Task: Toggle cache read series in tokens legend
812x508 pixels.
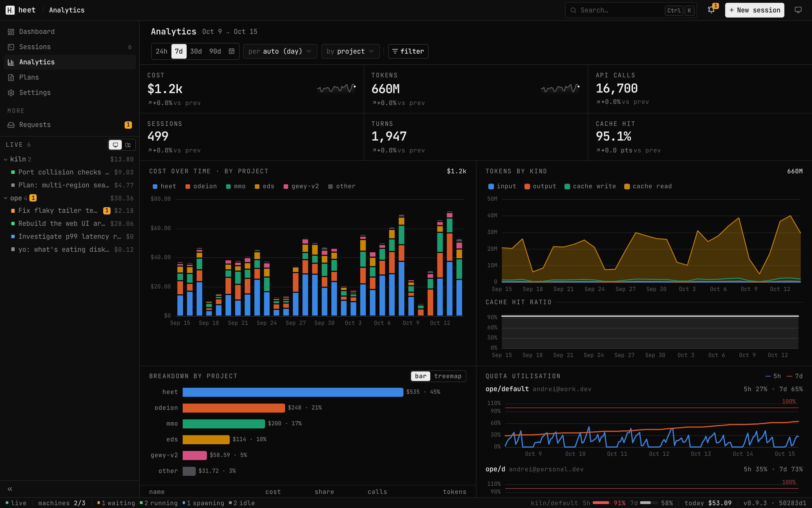Action: (x=648, y=186)
